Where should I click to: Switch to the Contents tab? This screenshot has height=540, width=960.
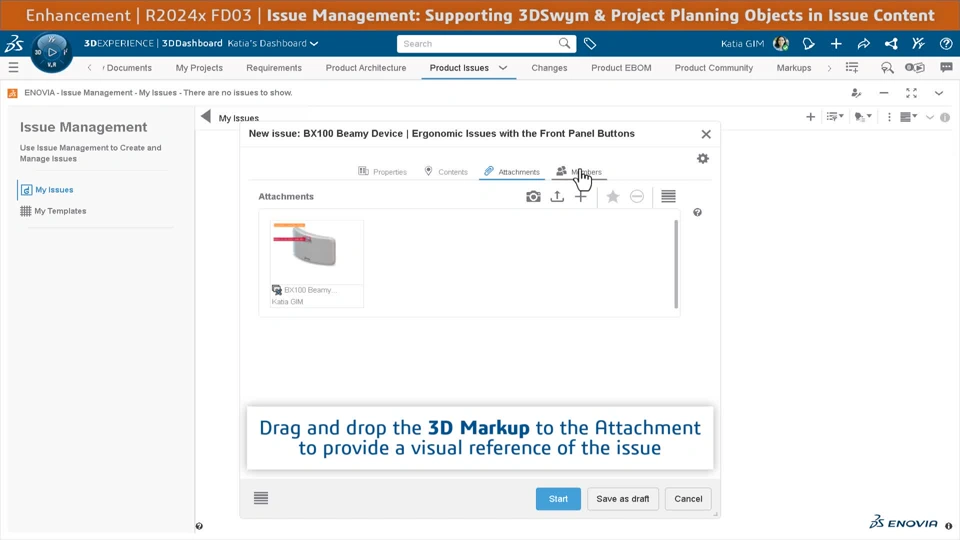coord(446,171)
